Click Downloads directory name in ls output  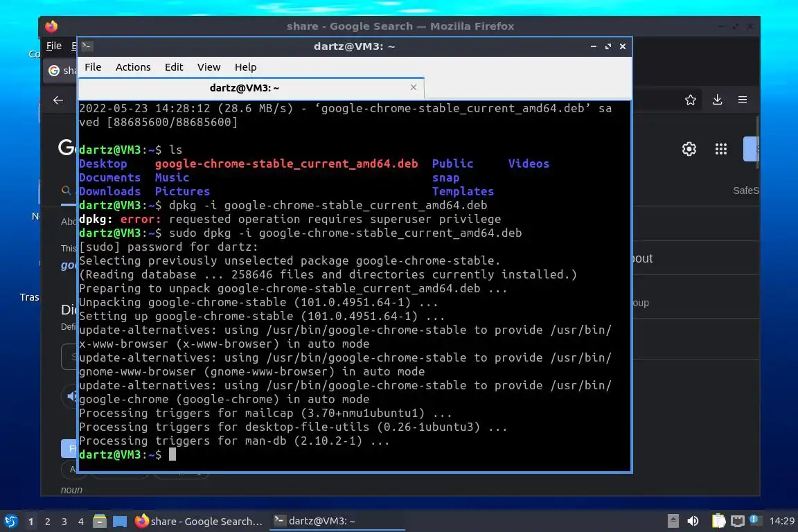coord(109,191)
